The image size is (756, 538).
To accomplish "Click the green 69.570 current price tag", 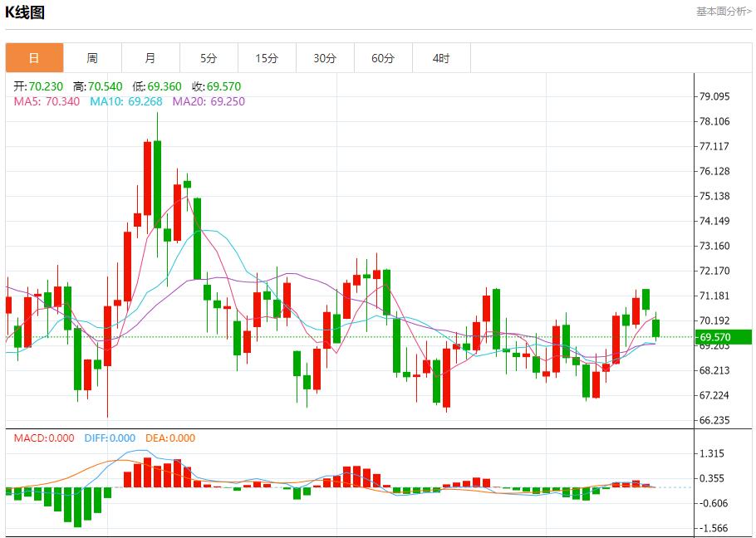I will (724, 337).
